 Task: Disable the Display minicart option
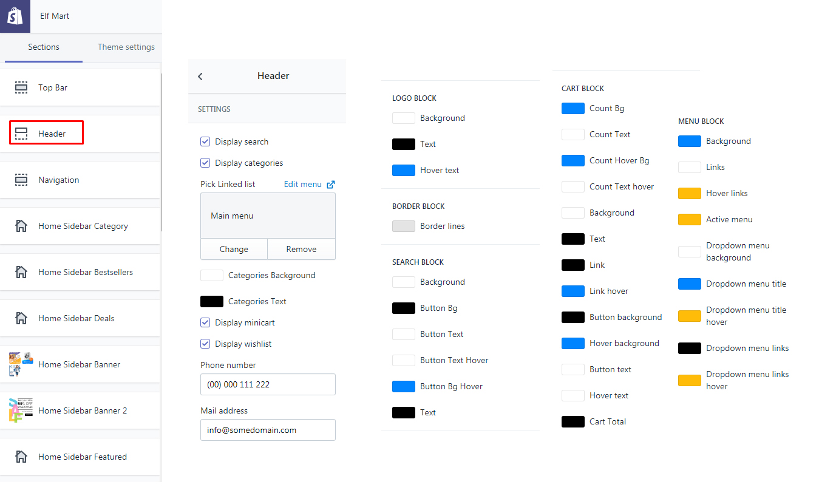pyautogui.click(x=205, y=322)
